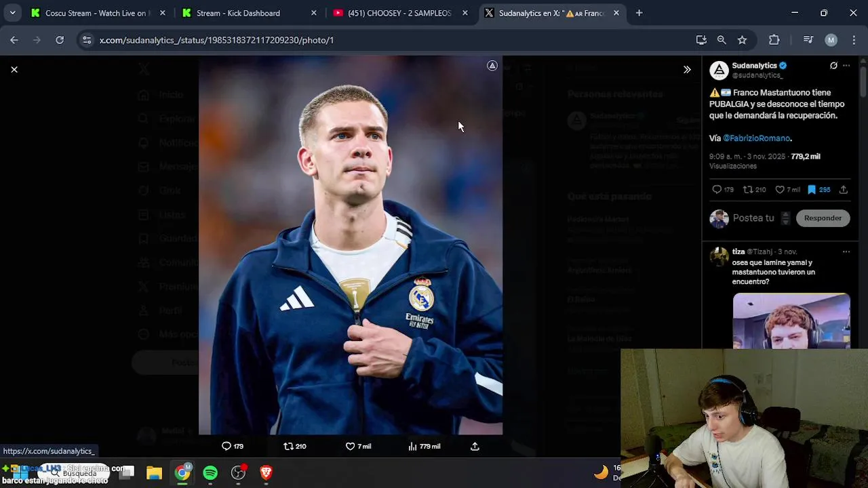Open the Extensions puzzle icon
Viewport: 868px width, 488px height.
pos(774,40)
